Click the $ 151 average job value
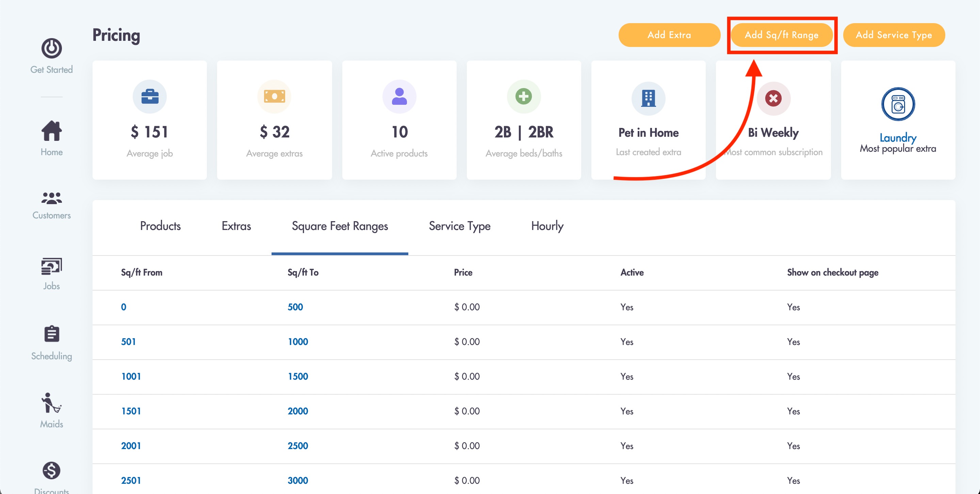 (x=149, y=132)
